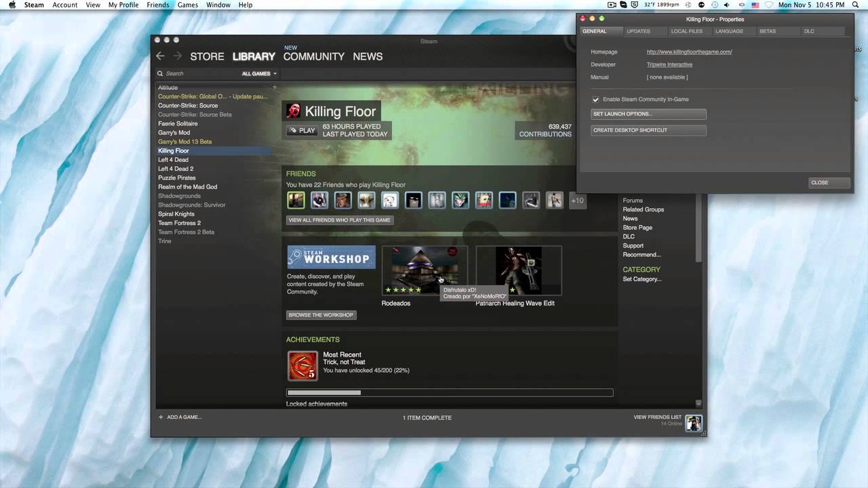Screen dimensions: 868x488
Task: Open Spotlight search in the menu bar
Action: coord(856,5)
